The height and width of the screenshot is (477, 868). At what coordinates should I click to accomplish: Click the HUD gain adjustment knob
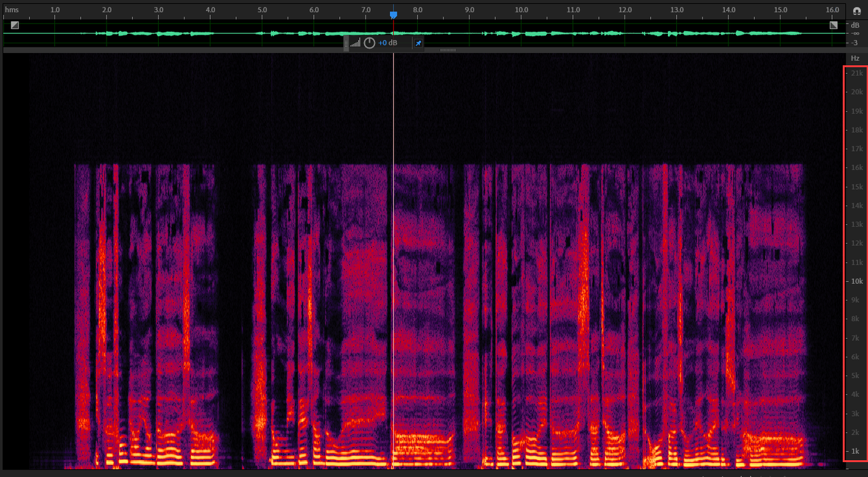coord(369,43)
